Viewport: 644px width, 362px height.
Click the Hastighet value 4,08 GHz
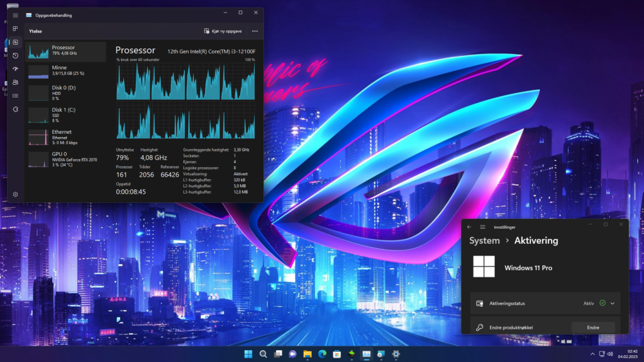pos(153,158)
